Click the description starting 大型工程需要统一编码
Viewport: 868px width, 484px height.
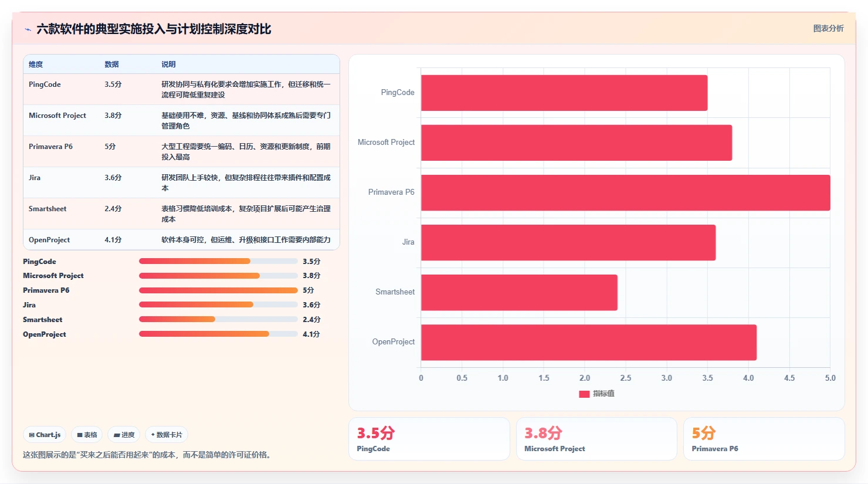tap(246, 152)
